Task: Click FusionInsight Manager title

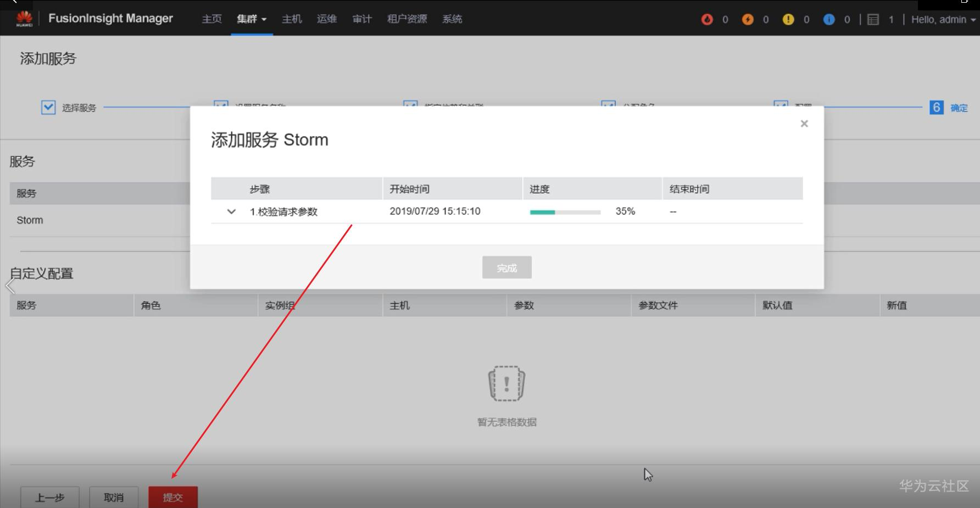Action: 110,18
